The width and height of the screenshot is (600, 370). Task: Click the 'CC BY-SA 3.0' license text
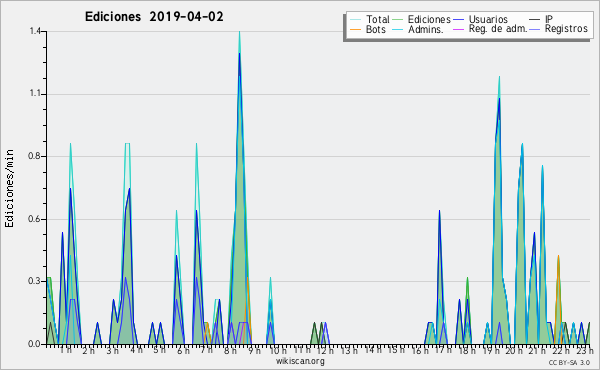click(569, 362)
